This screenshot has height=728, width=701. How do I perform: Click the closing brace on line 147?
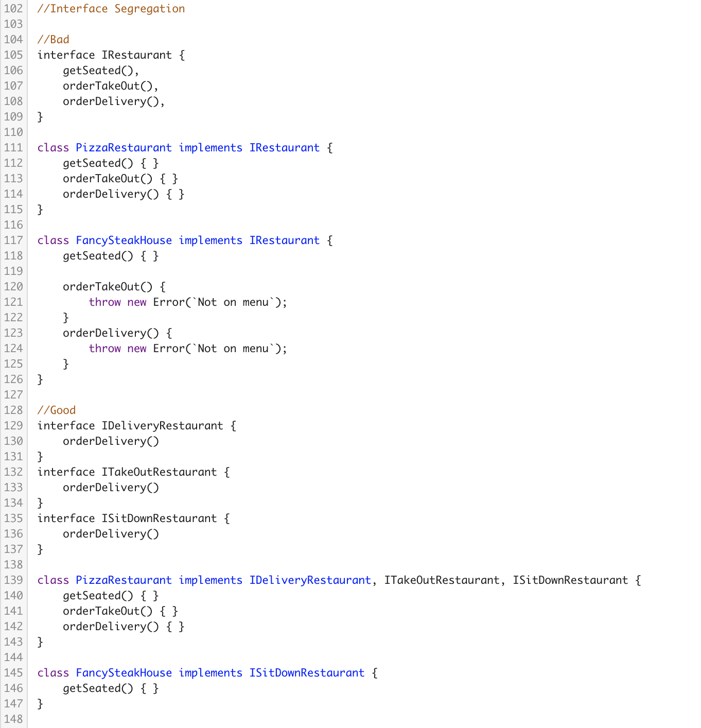(41, 704)
